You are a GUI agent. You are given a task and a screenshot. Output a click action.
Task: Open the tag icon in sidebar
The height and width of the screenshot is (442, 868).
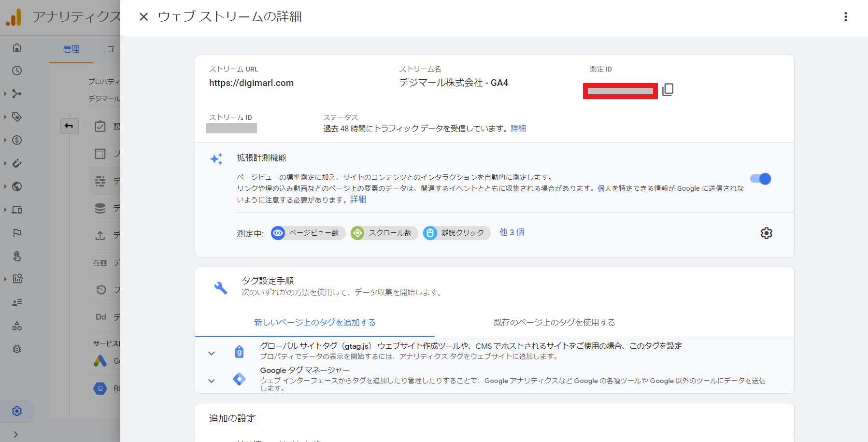pos(17,117)
